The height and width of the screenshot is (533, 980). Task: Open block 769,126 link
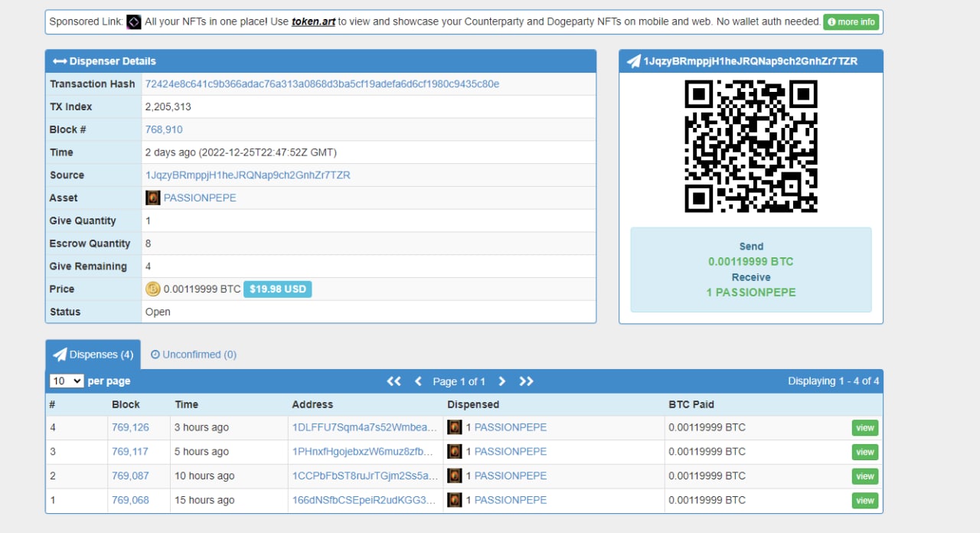coord(130,427)
